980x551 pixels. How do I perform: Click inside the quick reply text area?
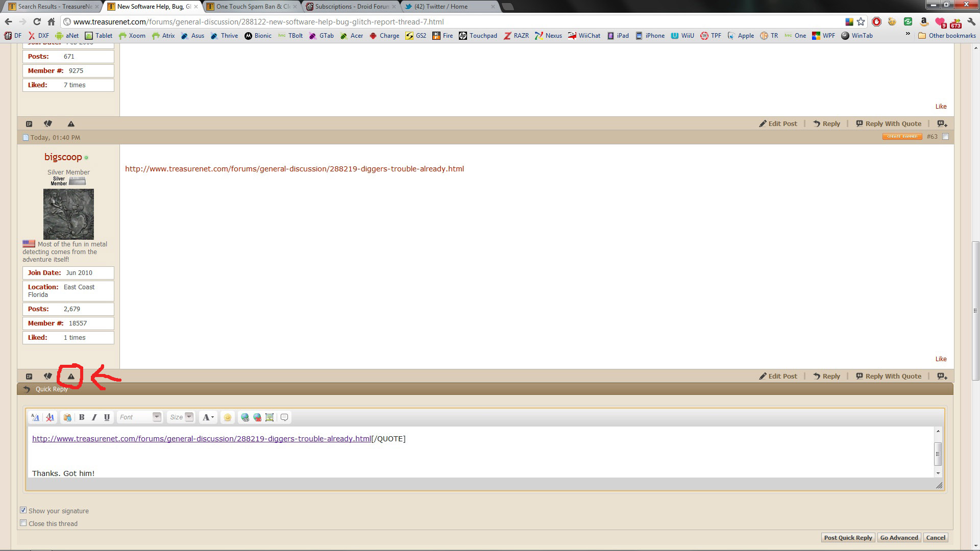coord(480,452)
